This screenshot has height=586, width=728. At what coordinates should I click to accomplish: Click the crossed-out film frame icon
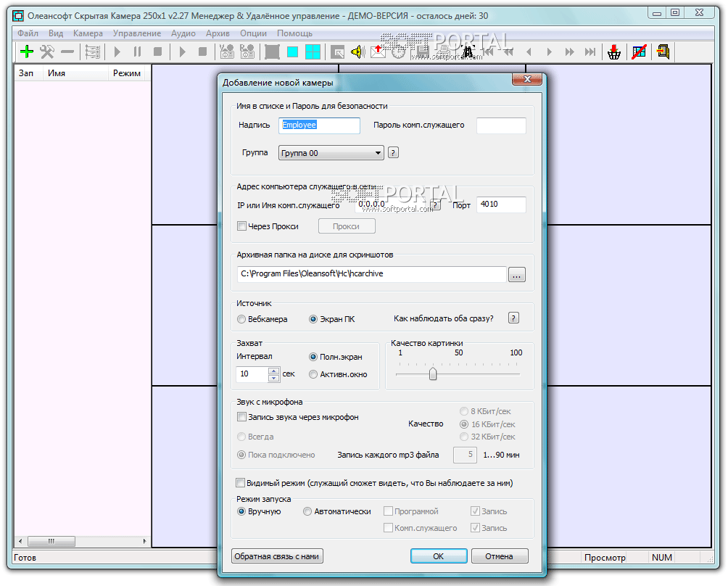640,51
